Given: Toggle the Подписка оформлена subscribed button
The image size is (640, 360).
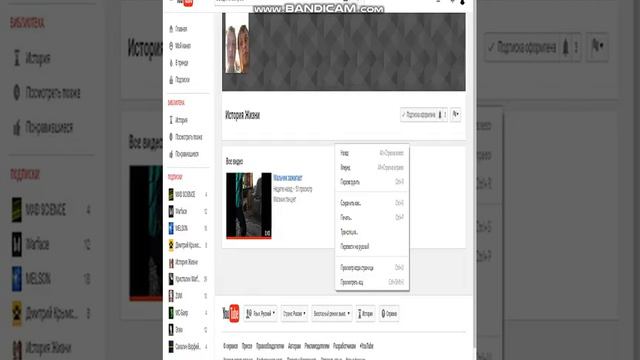Looking at the screenshot, I should click(419, 115).
